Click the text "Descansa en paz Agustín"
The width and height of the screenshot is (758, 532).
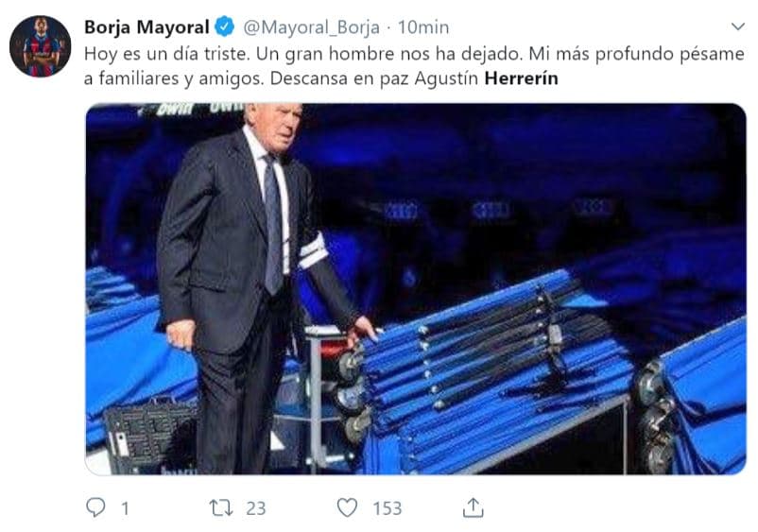tap(374, 78)
